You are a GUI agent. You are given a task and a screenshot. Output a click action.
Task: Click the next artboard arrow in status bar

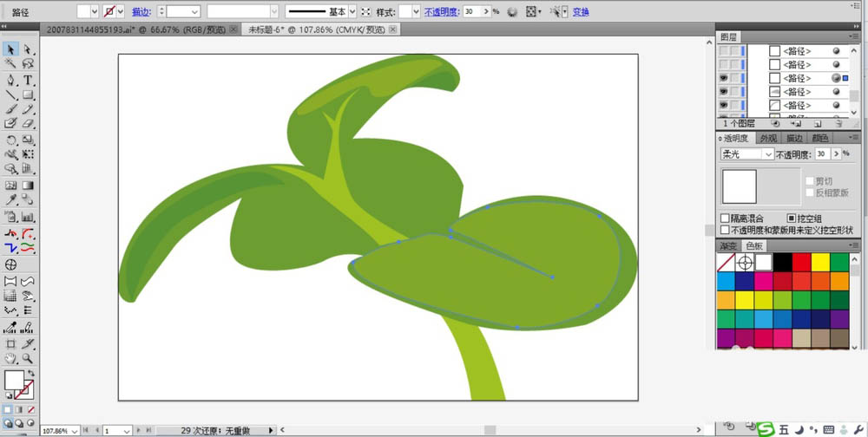(138, 430)
